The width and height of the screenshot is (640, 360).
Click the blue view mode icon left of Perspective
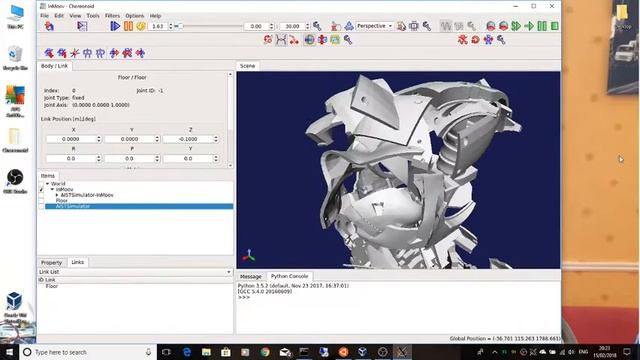pos(349,26)
